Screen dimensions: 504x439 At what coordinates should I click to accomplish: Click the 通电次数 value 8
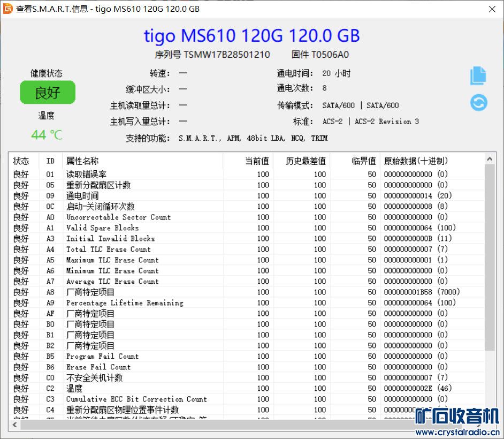coord(324,88)
